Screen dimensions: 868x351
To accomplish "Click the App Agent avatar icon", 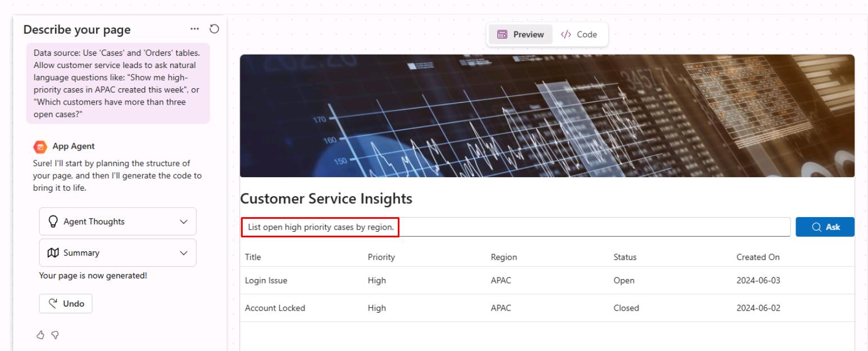I will [x=39, y=146].
